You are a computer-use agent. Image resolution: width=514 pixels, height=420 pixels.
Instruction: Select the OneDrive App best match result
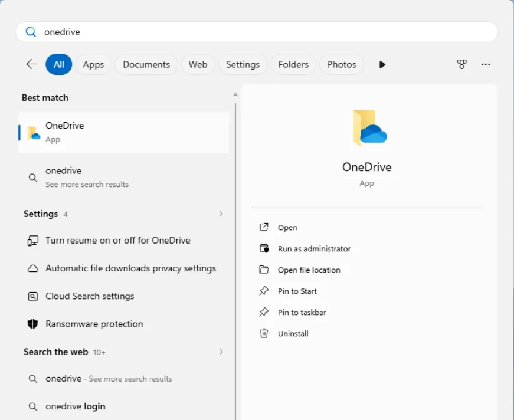[x=123, y=133]
